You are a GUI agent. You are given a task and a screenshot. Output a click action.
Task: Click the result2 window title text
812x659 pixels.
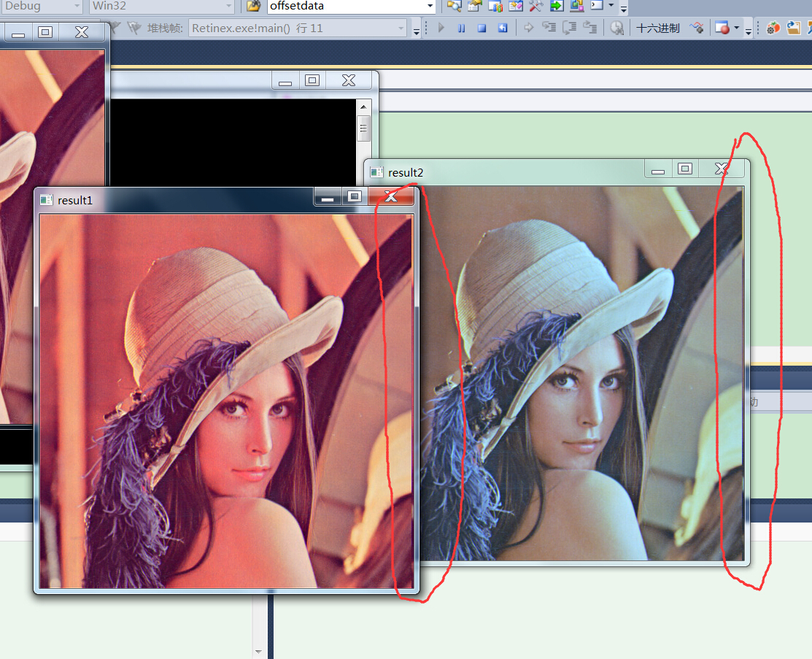pos(406,172)
